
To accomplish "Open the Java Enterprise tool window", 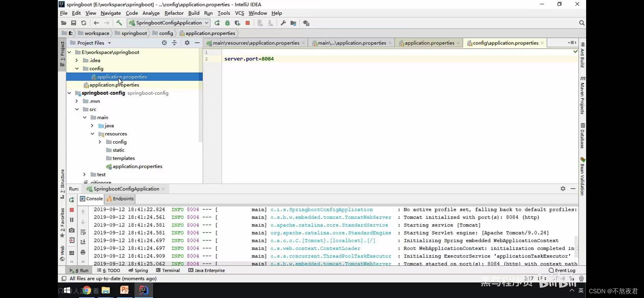I will coord(207,270).
